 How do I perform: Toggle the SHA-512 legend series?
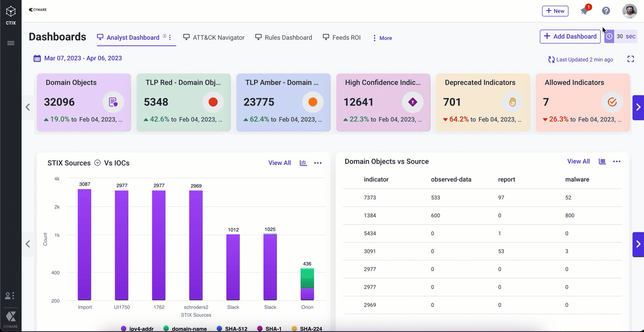(232, 329)
